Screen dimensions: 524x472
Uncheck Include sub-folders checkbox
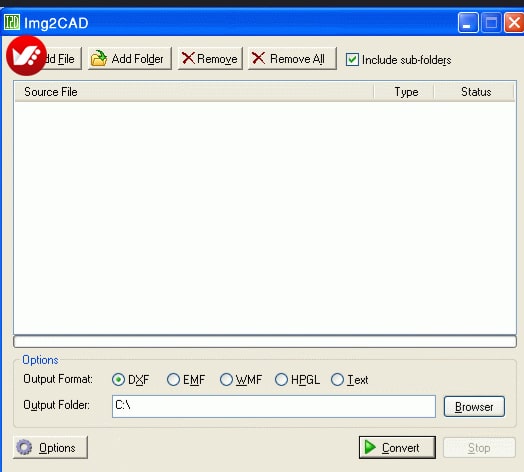click(x=352, y=60)
